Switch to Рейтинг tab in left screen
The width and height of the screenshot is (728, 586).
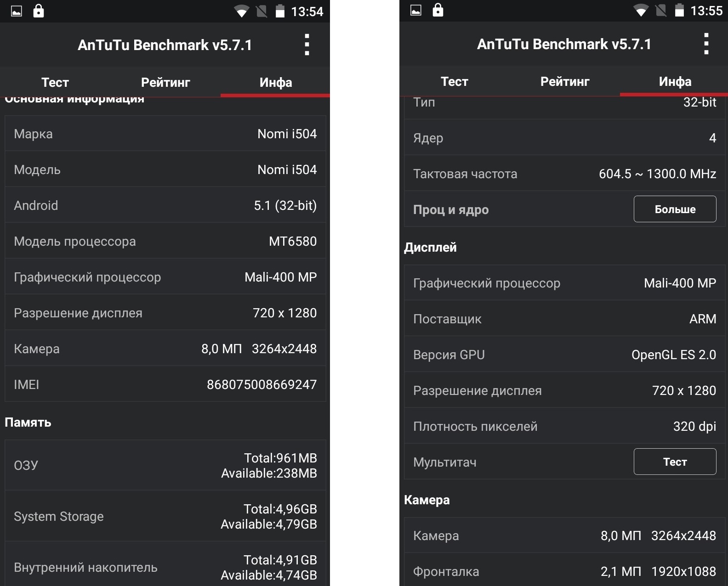pos(165,82)
